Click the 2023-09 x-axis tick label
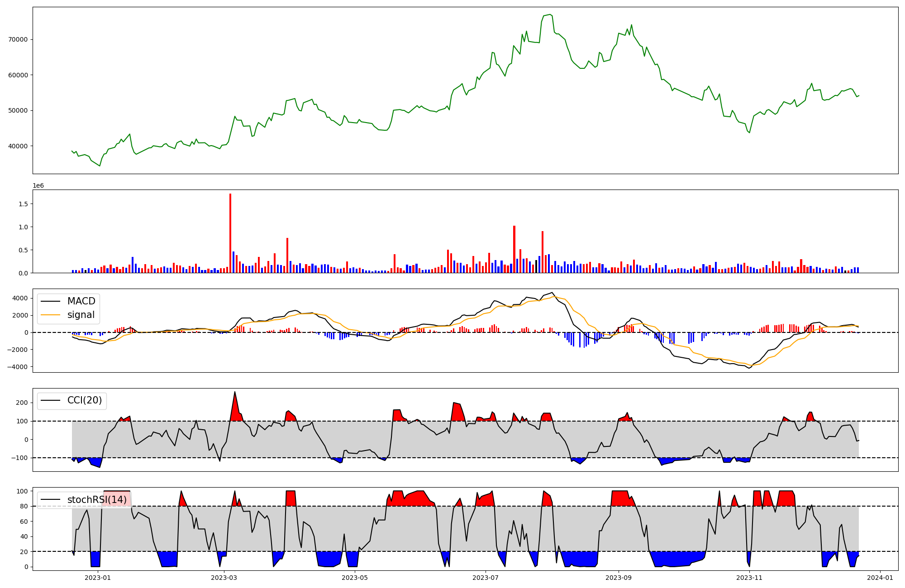This screenshot has width=905, height=588. click(x=619, y=578)
